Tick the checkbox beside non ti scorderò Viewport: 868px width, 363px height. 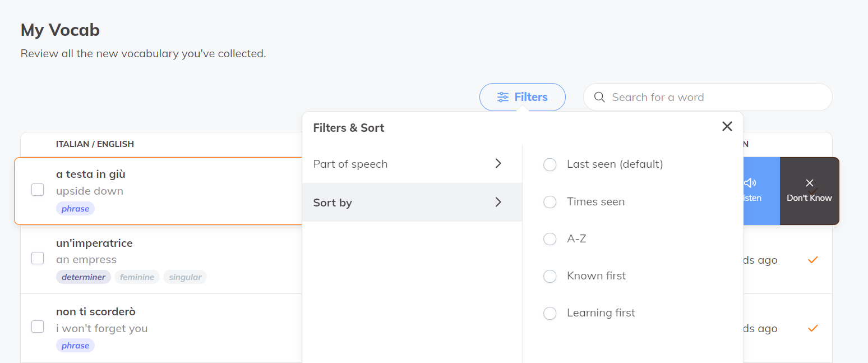click(38, 327)
